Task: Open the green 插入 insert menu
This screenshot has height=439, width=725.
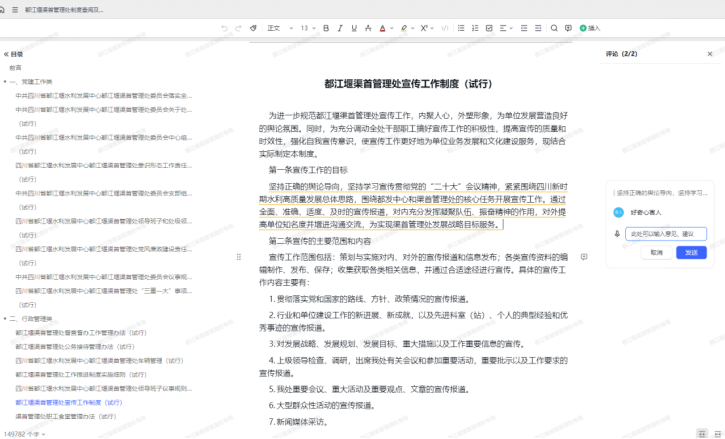Action: 590,28
